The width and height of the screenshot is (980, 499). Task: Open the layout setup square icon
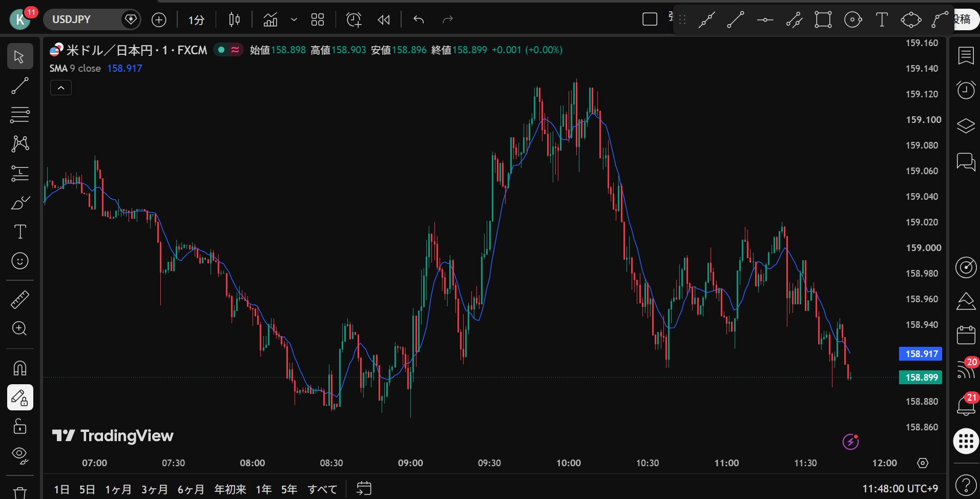click(650, 19)
